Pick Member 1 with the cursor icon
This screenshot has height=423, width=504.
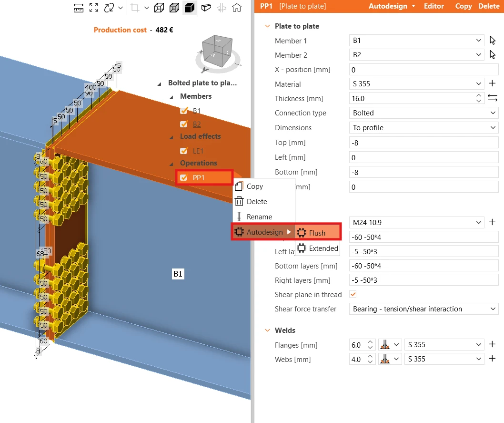(x=493, y=40)
